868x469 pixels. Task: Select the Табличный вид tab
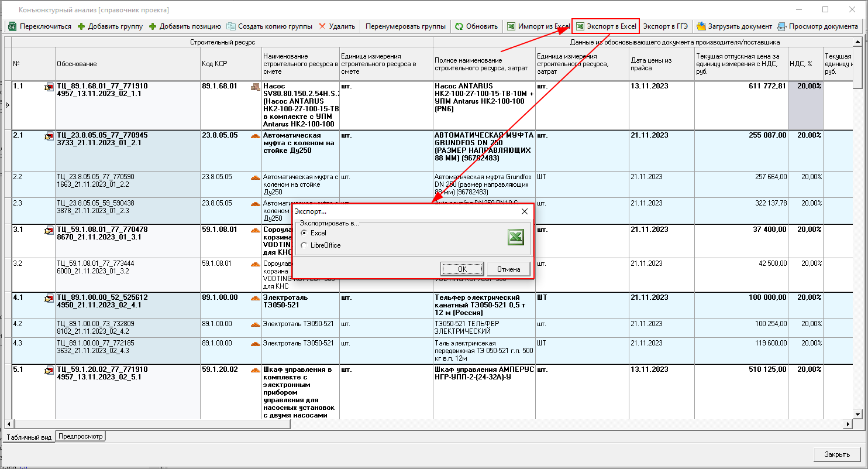tap(29, 437)
